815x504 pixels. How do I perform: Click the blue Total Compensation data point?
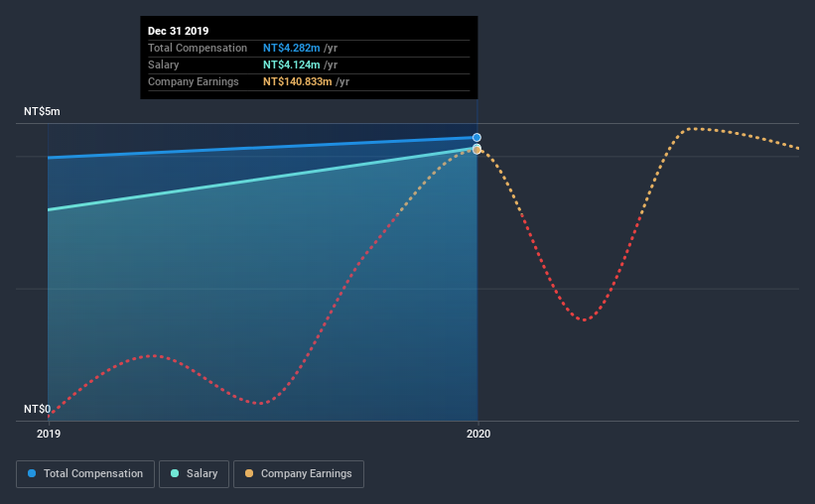476,138
